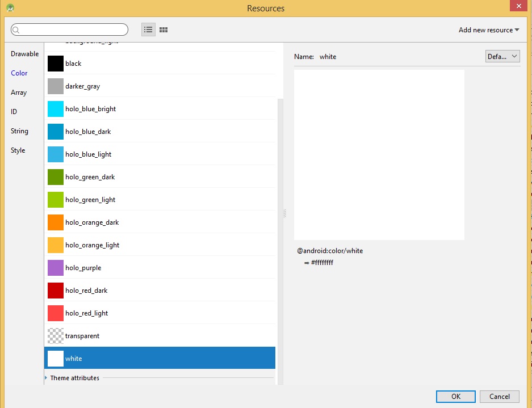Open the Drawable resource tab

24,54
